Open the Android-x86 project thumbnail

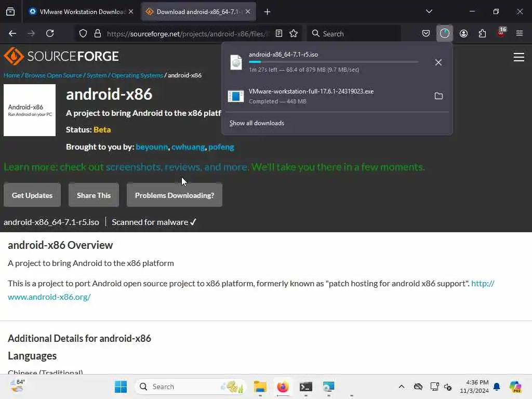click(30, 110)
